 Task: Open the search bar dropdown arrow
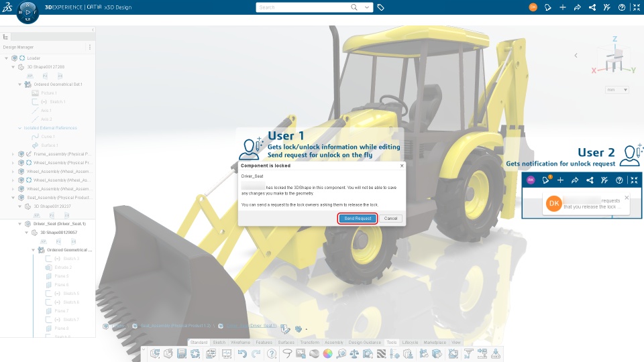coord(367,7)
